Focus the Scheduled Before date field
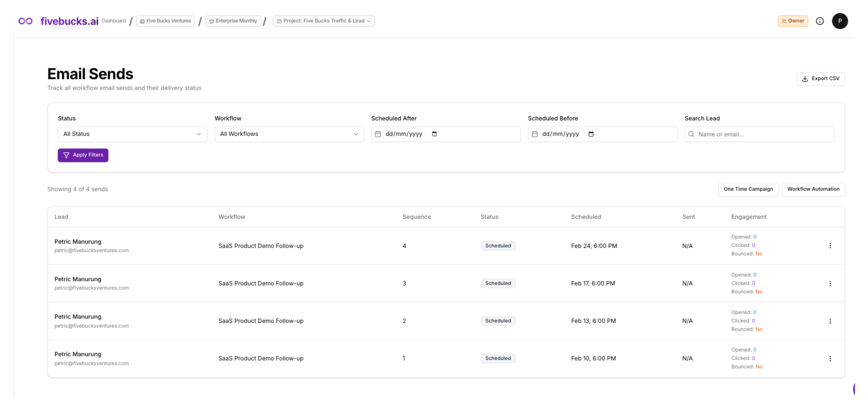Image resolution: width=868 pixels, height=407 pixels. [603, 134]
